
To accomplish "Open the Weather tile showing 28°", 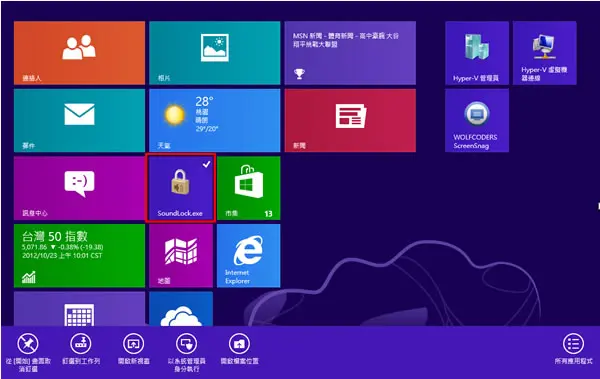I will click(215, 121).
